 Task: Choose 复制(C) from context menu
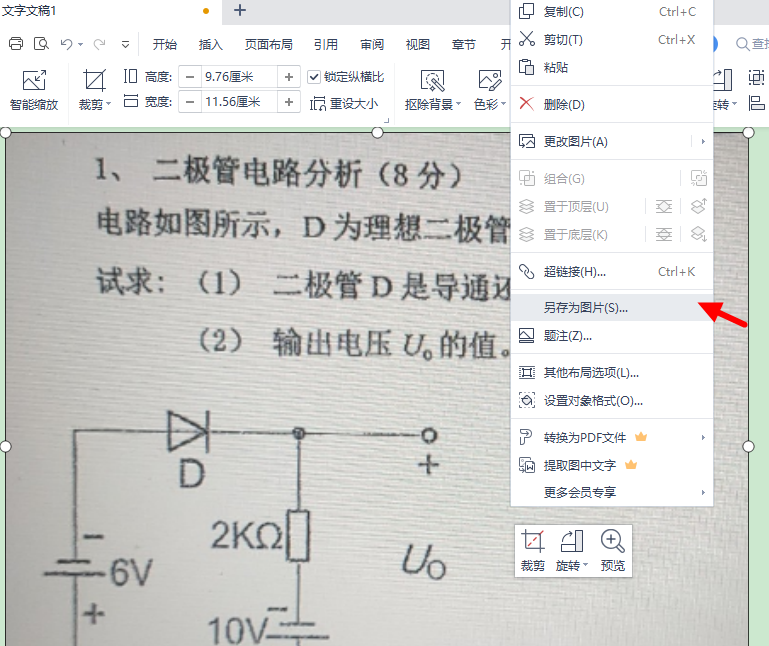612,12
